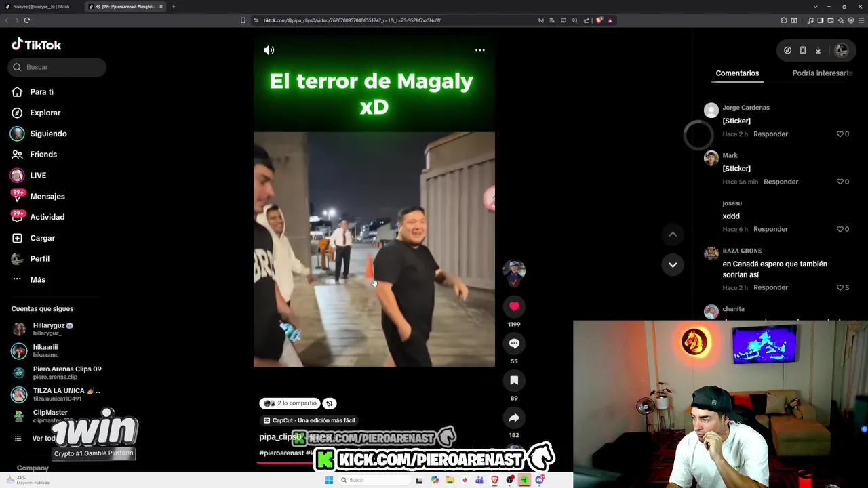Like Jorge Cardenas's comment
This screenshot has width=868, height=488.
(840, 134)
